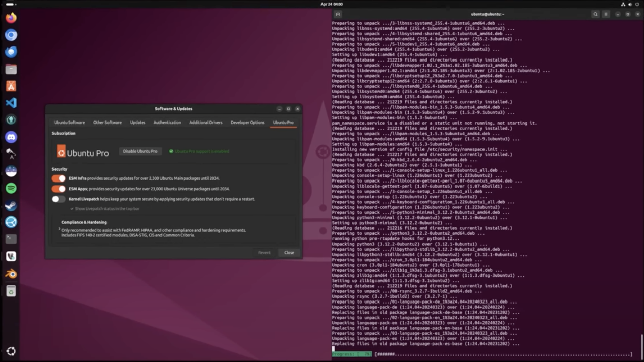
Task: Launch Discord from the dock
Action: pyautogui.click(x=11, y=137)
